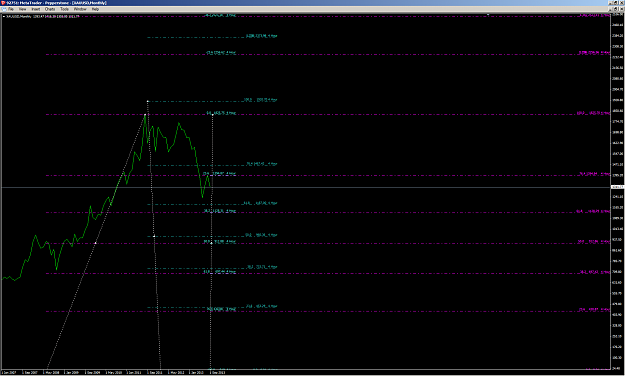Open the Tools menu

coord(65,9)
